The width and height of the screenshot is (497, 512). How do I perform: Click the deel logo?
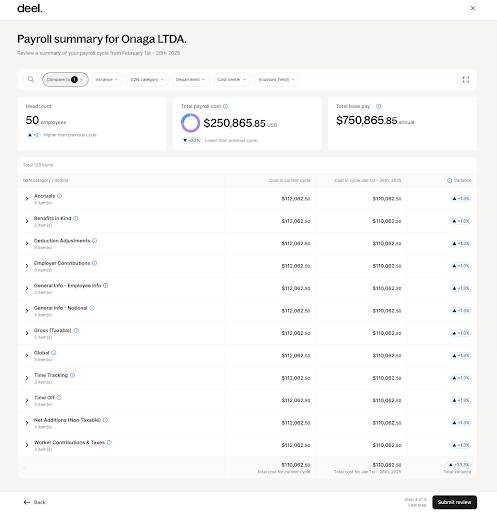coord(30,8)
